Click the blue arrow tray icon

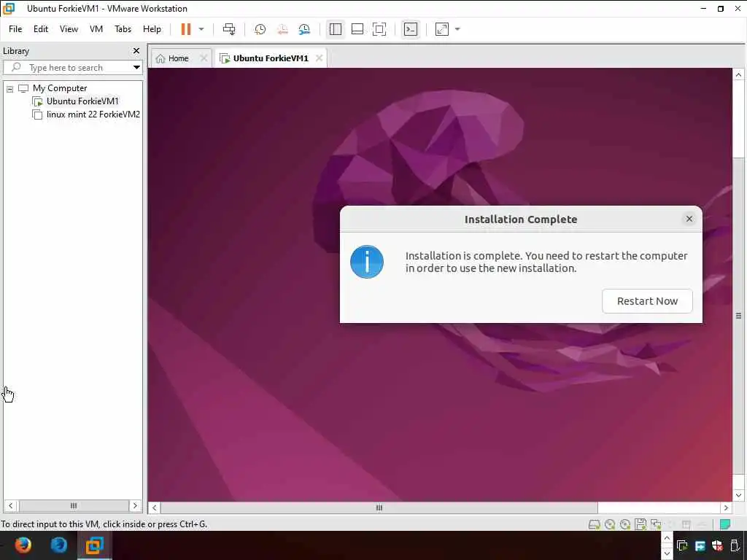pyautogui.click(x=700, y=545)
